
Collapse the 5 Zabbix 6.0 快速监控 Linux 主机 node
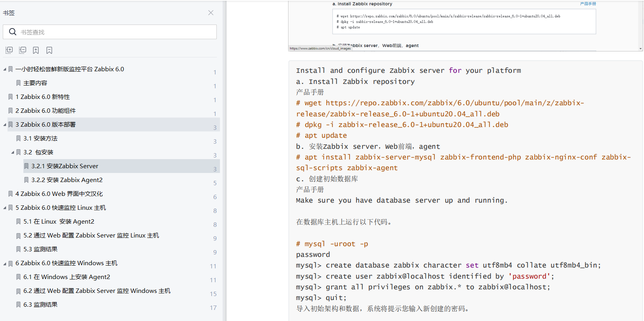point(5,208)
